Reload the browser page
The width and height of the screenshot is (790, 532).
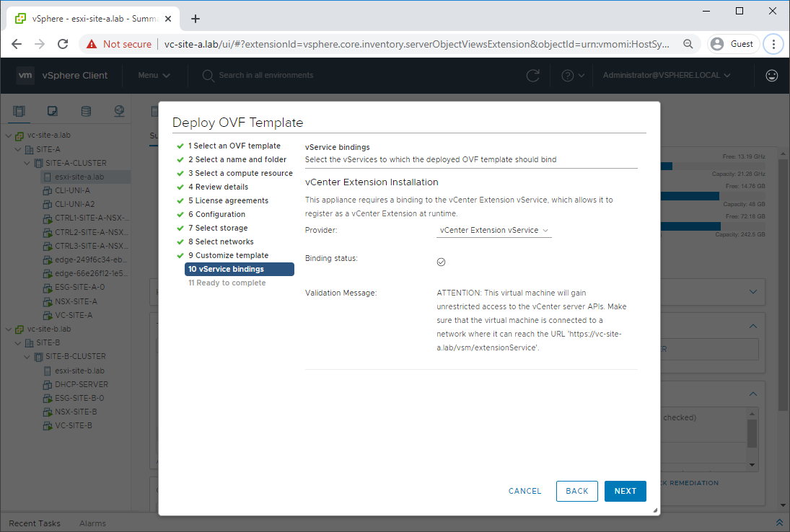pyautogui.click(x=63, y=44)
